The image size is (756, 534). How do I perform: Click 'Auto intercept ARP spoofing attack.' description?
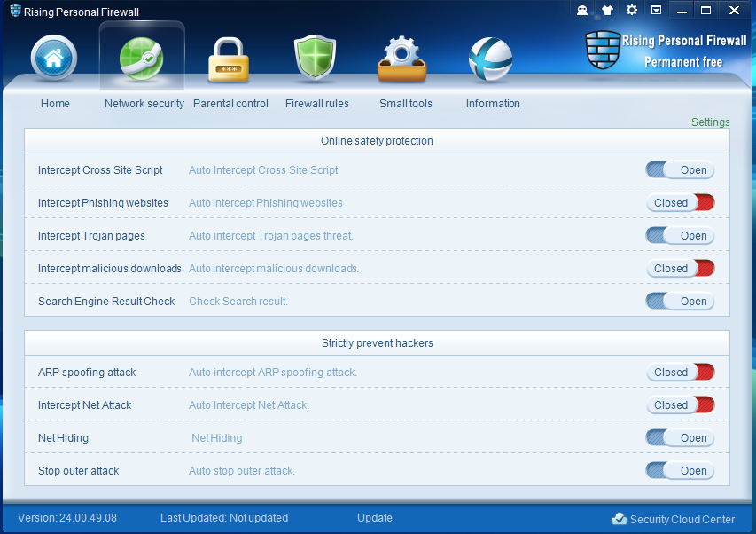coord(273,372)
